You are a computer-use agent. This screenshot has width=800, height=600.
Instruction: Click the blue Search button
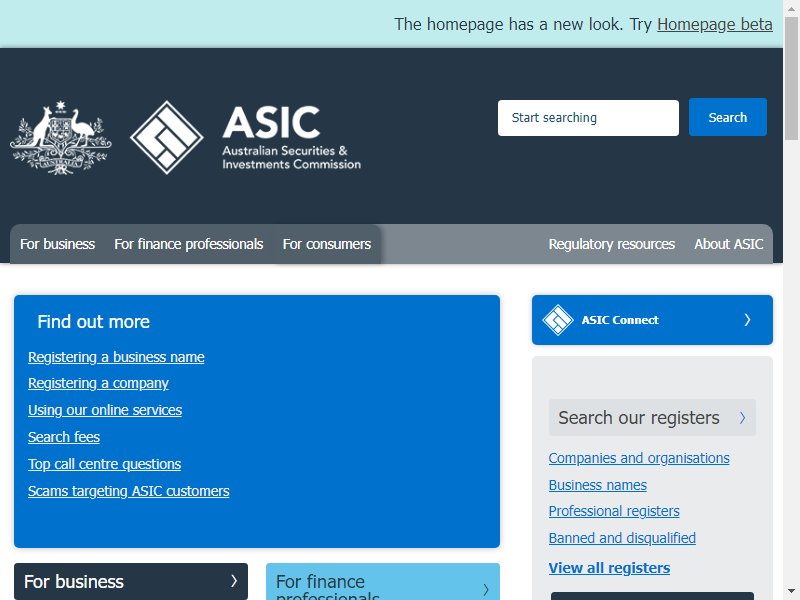tap(728, 117)
